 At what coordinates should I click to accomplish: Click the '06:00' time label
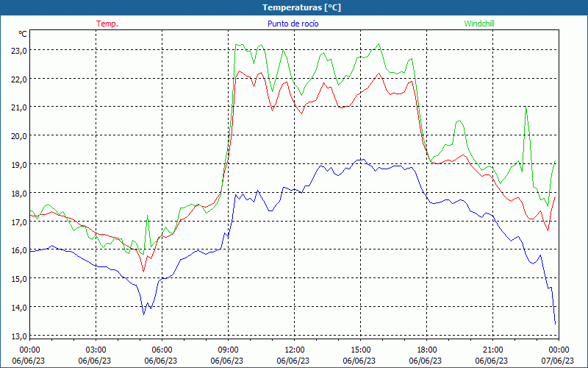point(162,350)
